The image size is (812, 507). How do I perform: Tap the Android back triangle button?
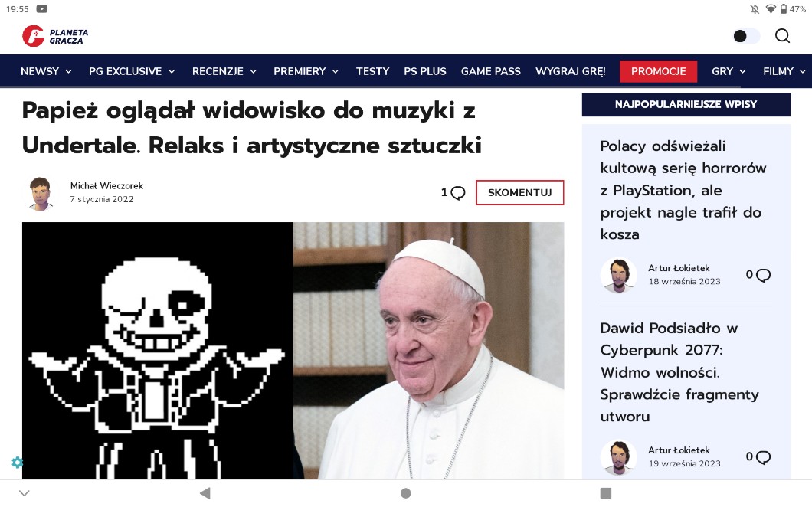(205, 493)
